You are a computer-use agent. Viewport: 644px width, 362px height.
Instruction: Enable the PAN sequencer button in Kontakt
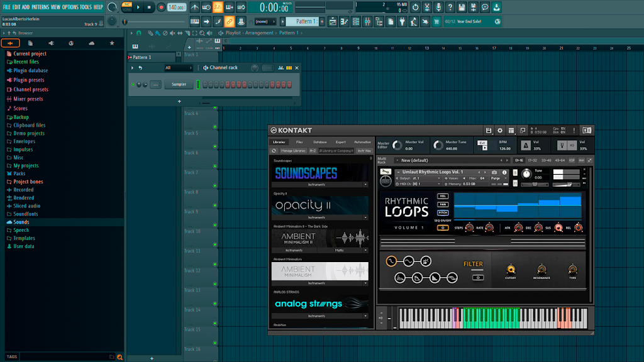click(443, 204)
